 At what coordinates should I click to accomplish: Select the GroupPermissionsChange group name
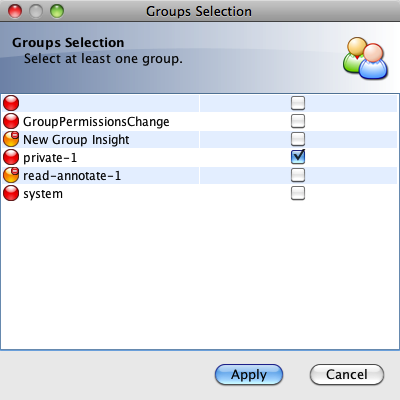coord(96,122)
